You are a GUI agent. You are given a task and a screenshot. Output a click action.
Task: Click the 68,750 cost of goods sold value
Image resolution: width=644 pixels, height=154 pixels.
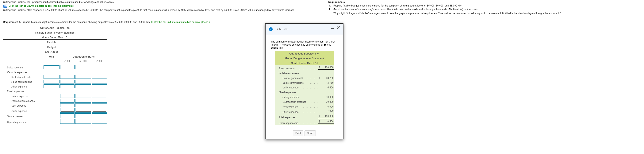point(329,78)
